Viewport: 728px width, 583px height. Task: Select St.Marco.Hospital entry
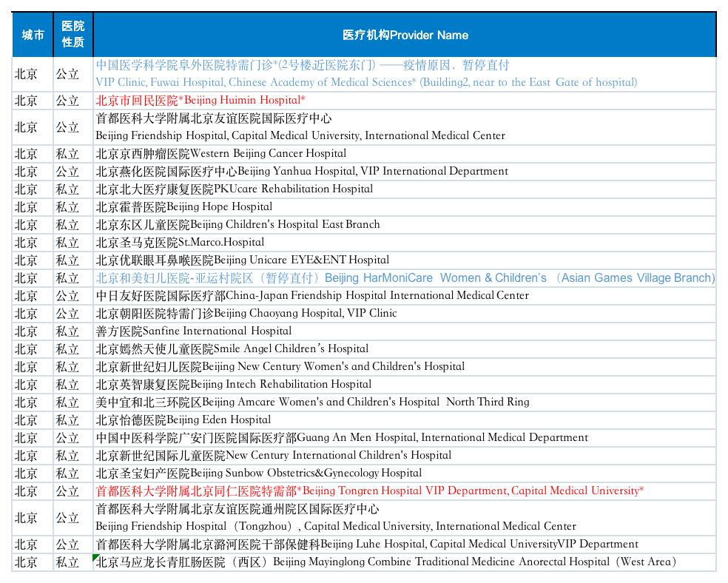(x=405, y=242)
